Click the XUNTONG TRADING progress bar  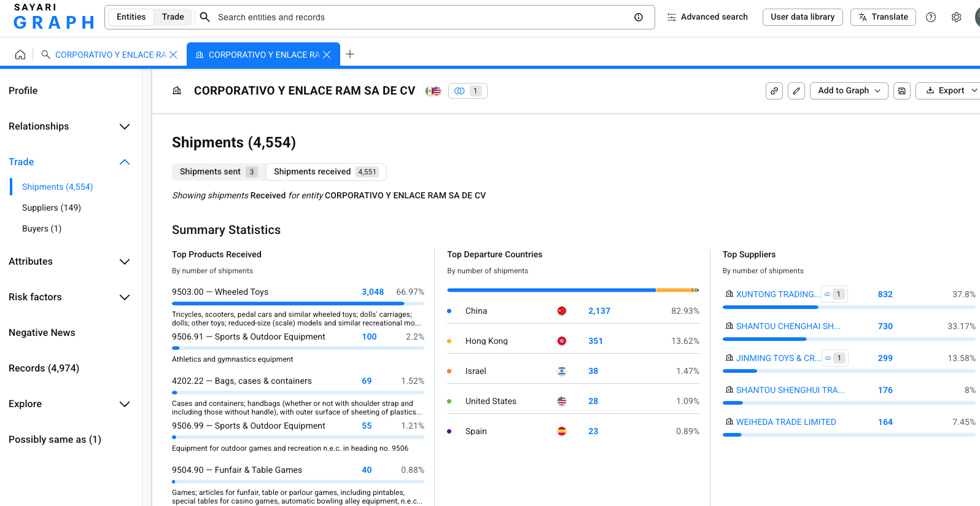[849, 307]
